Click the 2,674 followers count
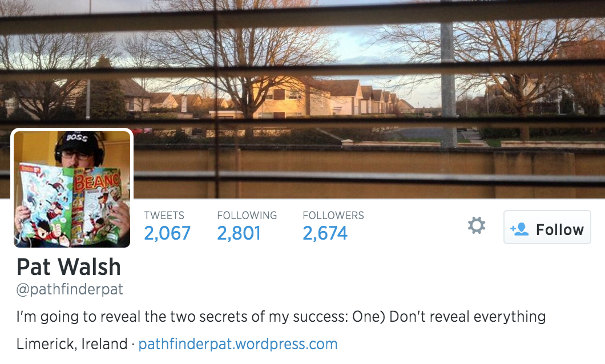 click(325, 233)
